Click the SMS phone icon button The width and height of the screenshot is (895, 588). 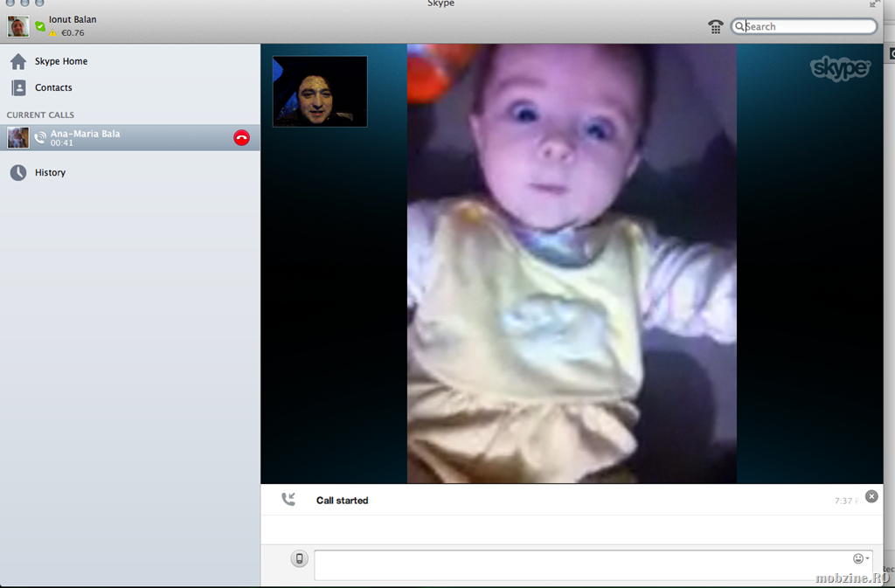tap(299, 559)
